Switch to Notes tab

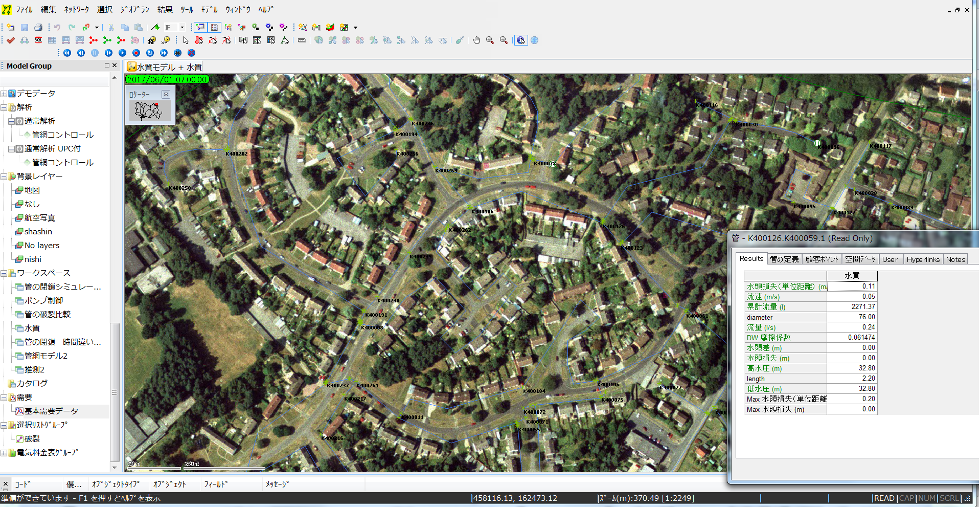[x=955, y=259]
